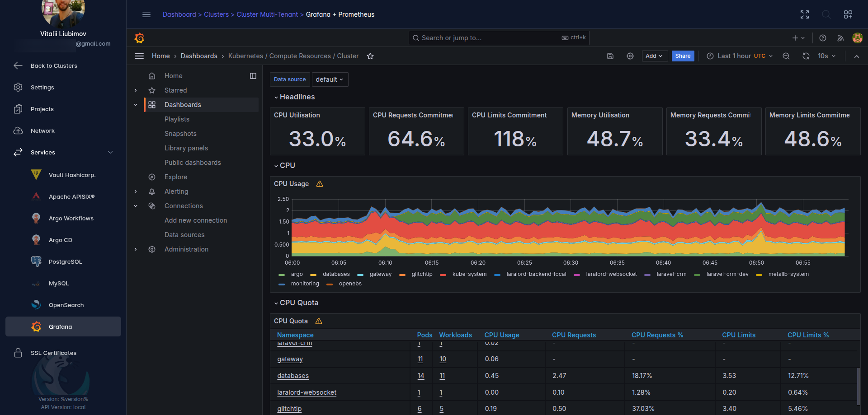Open the Grafana user avatar menu

point(857,38)
